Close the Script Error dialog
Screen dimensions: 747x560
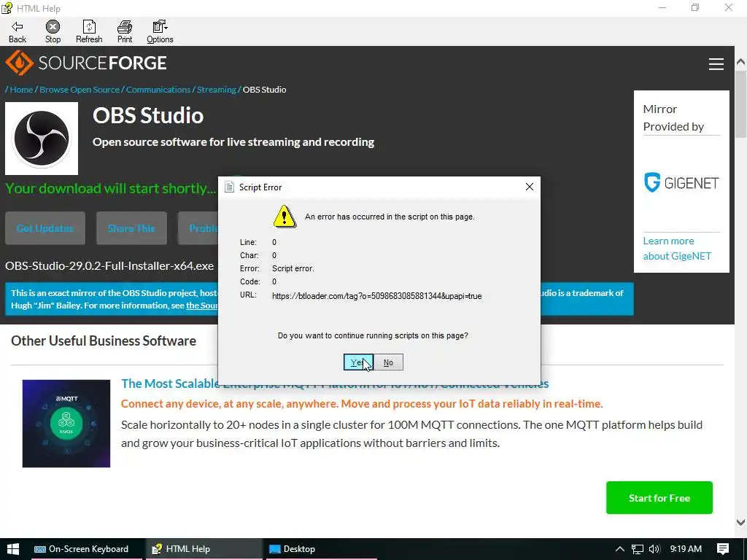click(530, 187)
